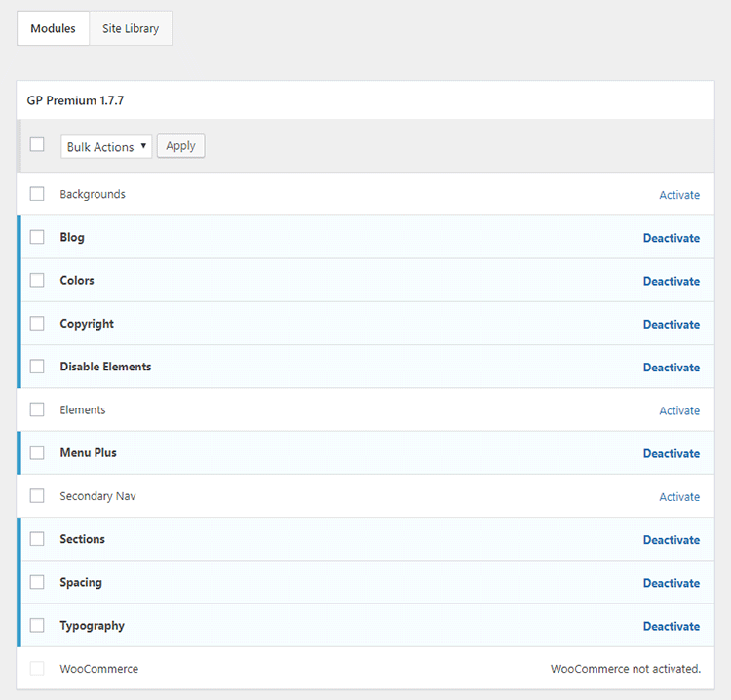Click the 'Sections' module name

82,539
